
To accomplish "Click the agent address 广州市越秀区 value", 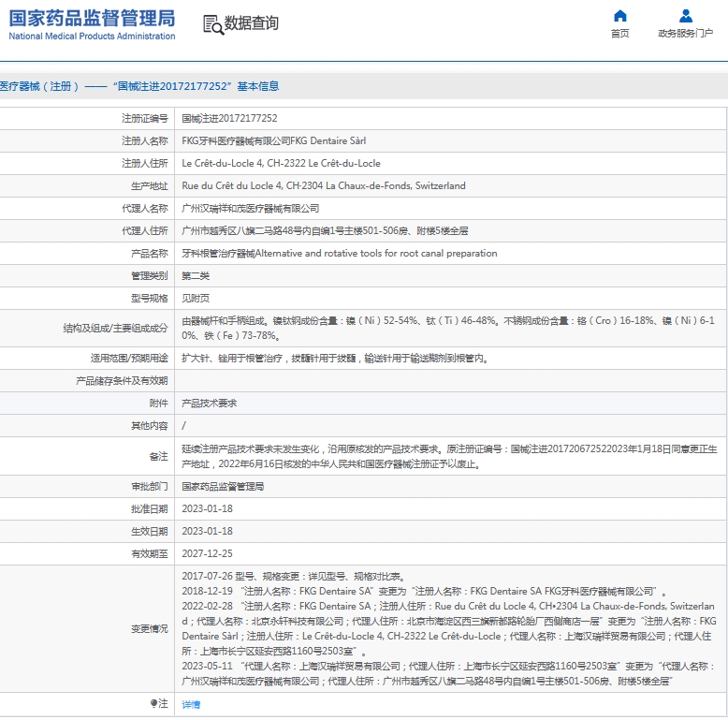I will (x=325, y=231).
